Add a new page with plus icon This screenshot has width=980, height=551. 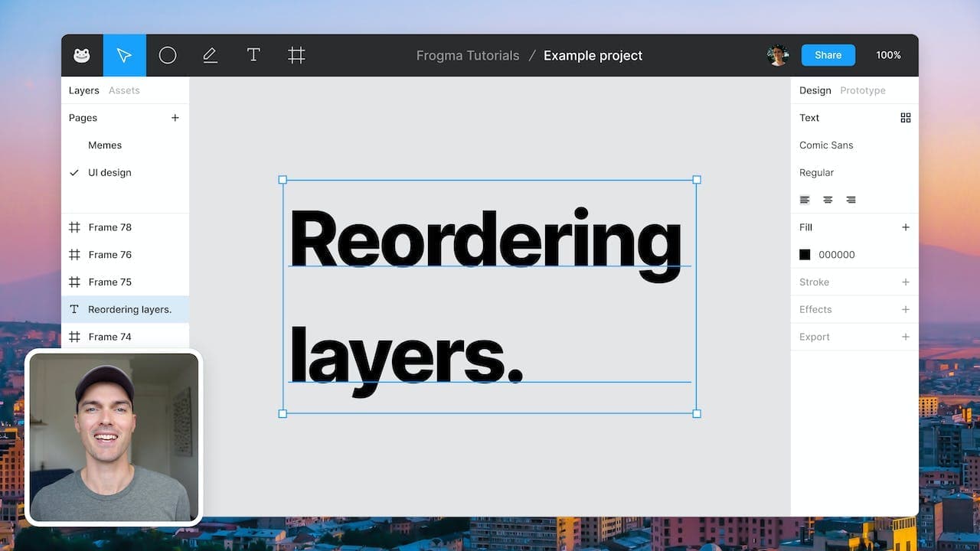[175, 118]
